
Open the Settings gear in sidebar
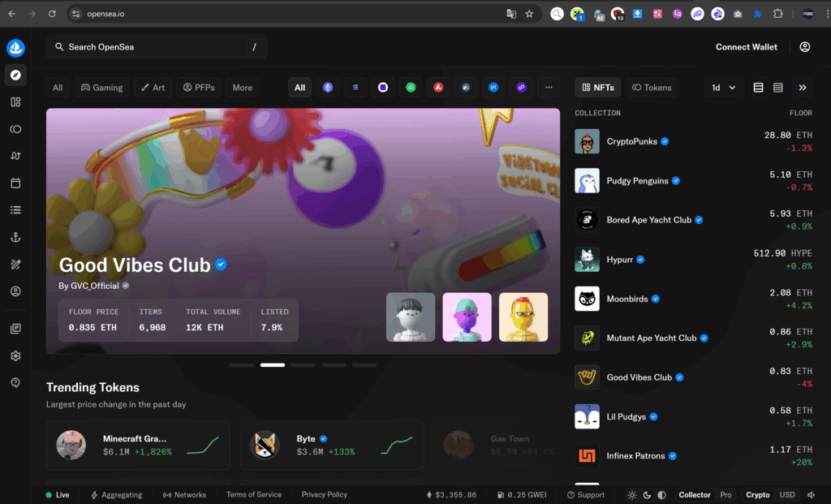(x=15, y=355)
